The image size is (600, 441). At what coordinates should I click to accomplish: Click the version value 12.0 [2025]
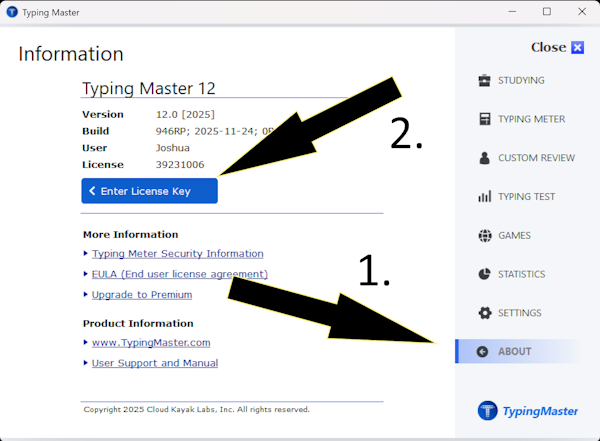[x=185, y=114]
